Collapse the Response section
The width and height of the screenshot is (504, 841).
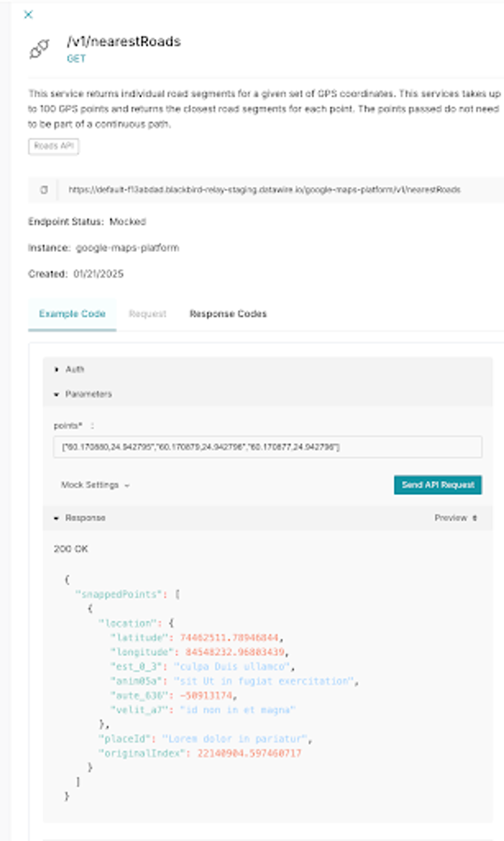(x=80, y=518)
